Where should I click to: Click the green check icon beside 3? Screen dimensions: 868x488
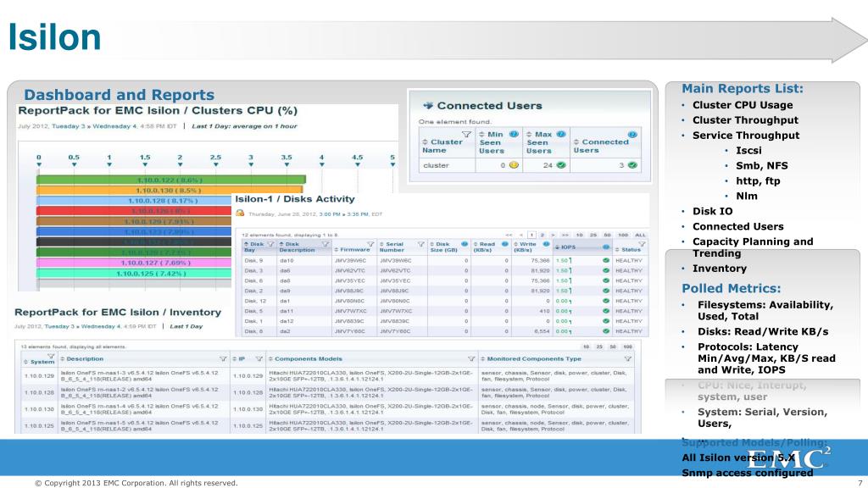[x=632, y=165]
